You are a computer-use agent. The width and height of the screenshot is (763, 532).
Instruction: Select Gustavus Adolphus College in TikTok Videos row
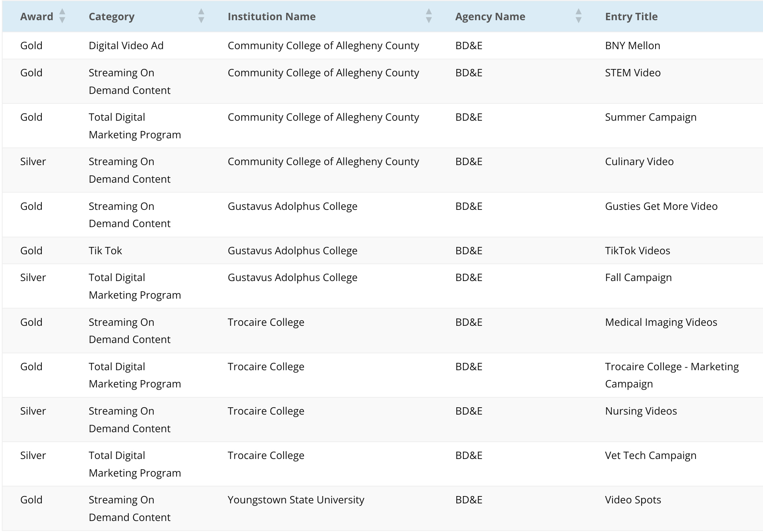coord(292,251)
